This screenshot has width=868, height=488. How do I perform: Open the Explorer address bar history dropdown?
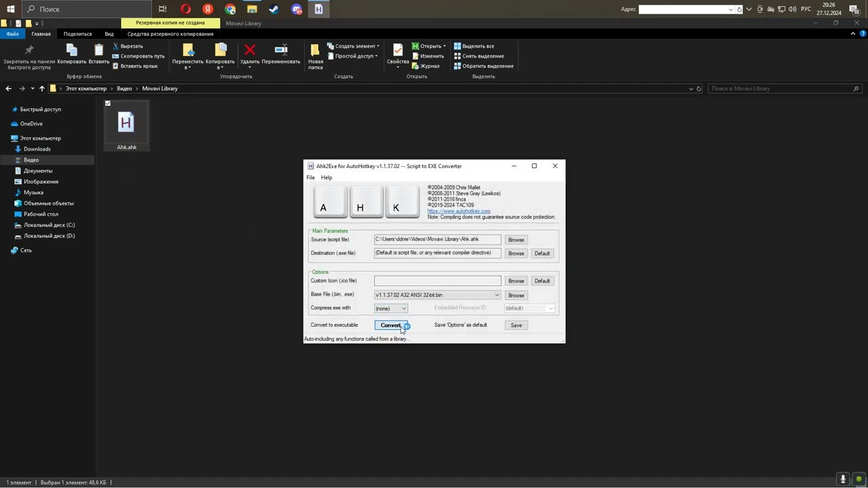[x=690, y=89]
